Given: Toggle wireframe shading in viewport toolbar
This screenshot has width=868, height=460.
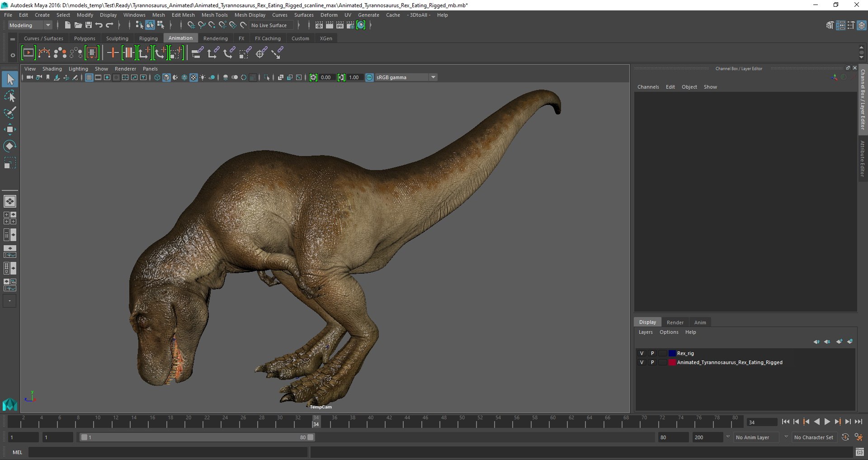Looking at the screenshot, I should pyautogui.click(x=157, y=77).
